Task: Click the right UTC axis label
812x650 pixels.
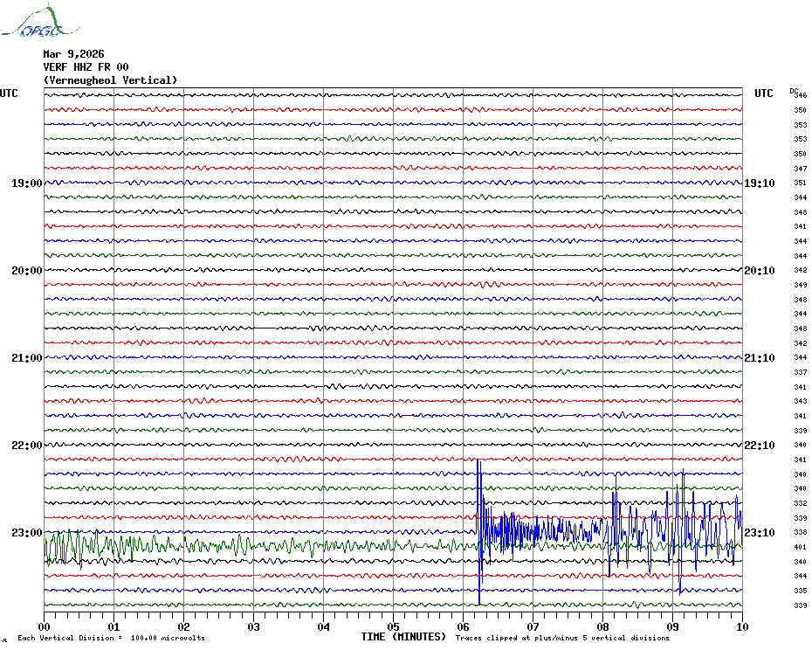Action: coord(763,93)
